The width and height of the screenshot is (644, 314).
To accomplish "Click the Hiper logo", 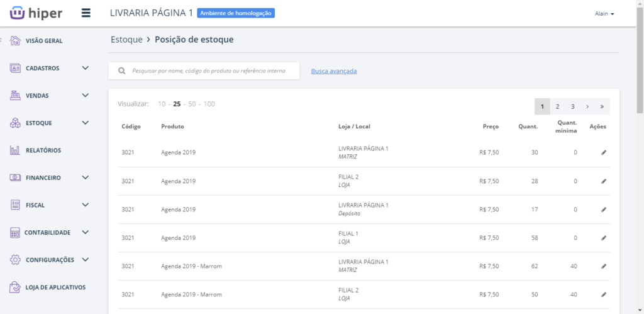I will [36, 13].
